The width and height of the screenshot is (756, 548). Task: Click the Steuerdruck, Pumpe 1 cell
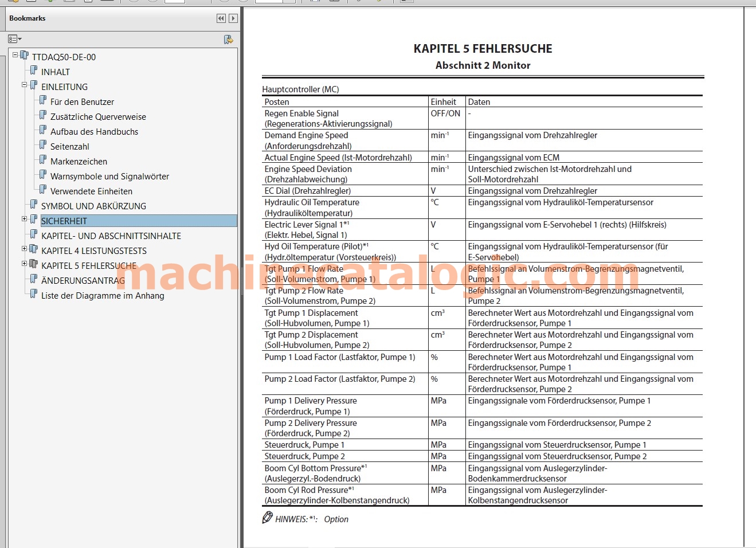click(345, 445)
